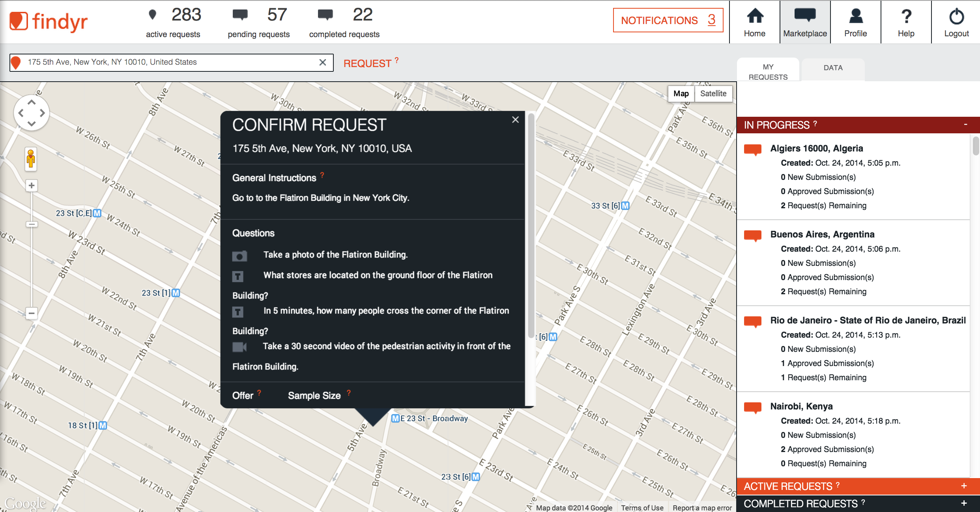Open the NOTIFICATIONS button

(668, 21)
